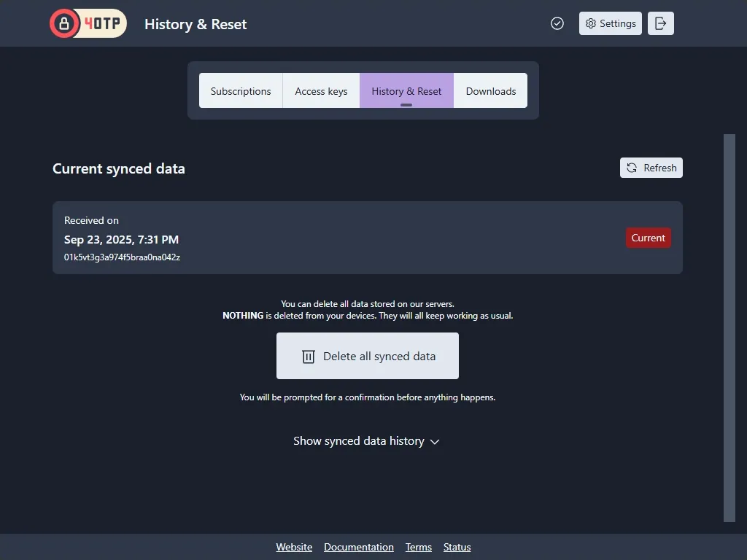
Task: Click the trash icon on delete button
Action: click(x=309, y=356)
